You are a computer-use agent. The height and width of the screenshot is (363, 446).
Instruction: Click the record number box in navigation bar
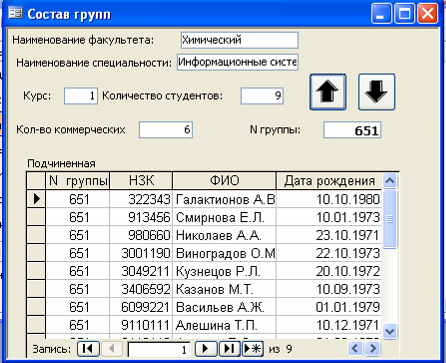pos(159,350)
